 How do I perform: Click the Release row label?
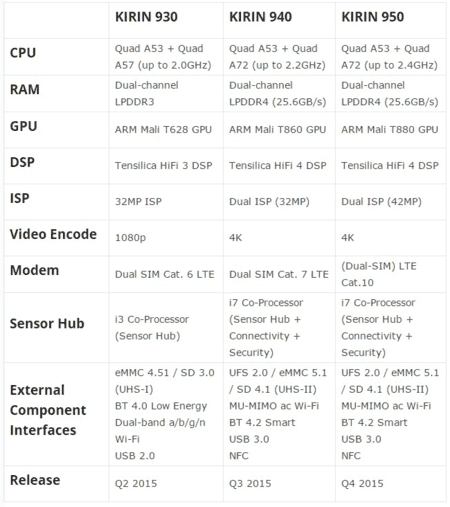35,480
